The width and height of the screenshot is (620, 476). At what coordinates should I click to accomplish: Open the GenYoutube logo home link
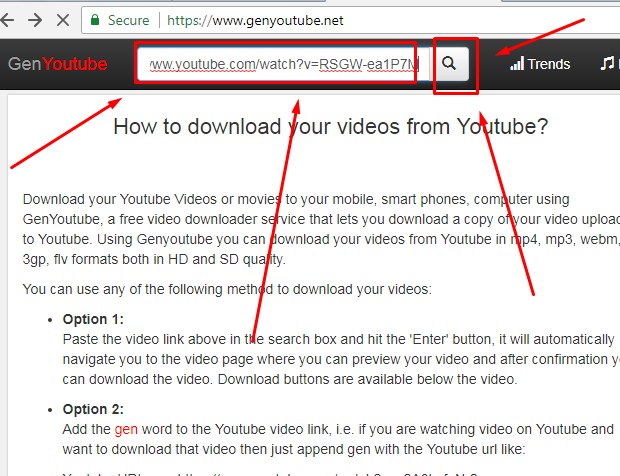point(58,64)
